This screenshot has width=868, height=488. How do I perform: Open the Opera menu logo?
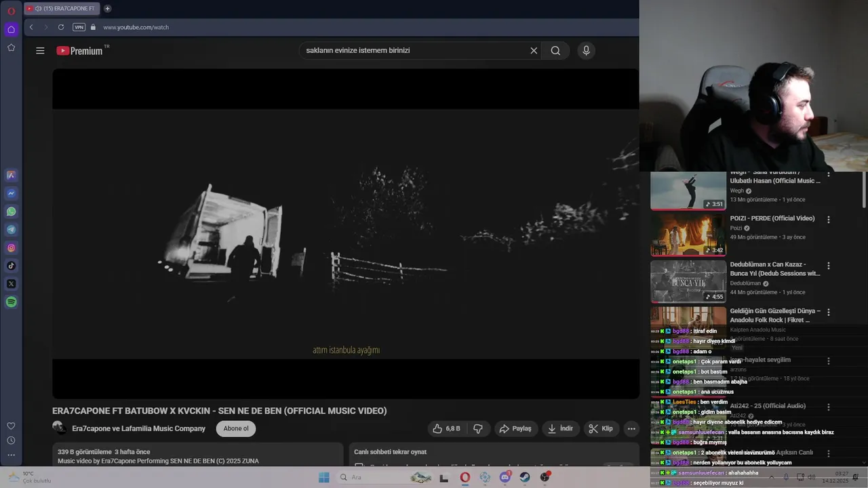point(11,11)
